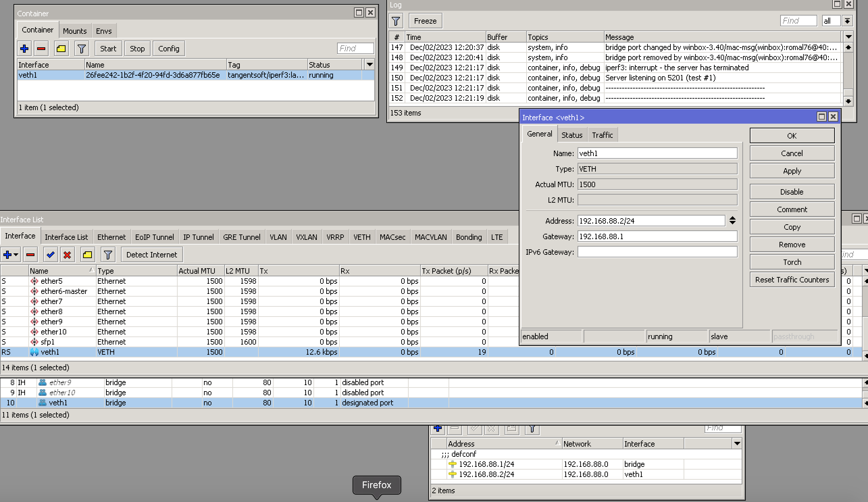
Task: Open the 'all' buffer dropdown in Log
Action: [847, 21]
